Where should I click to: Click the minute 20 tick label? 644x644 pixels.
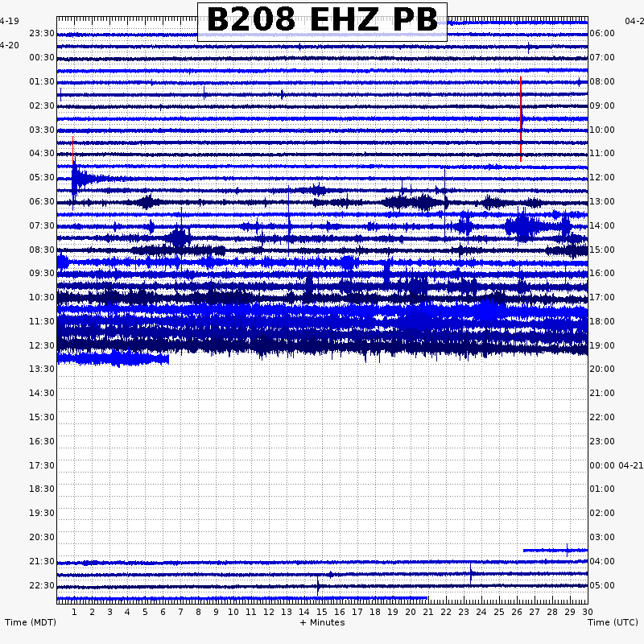[411, 612]
